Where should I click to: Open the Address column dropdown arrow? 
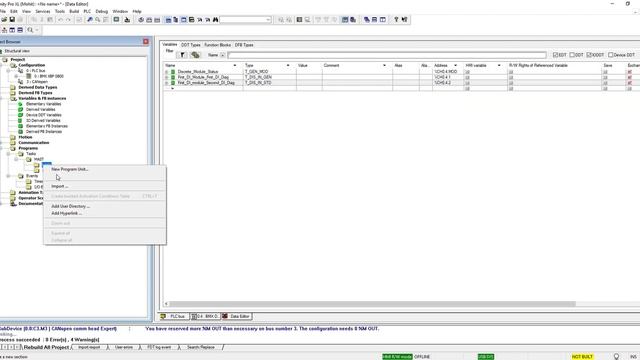(x=456, y=65)
